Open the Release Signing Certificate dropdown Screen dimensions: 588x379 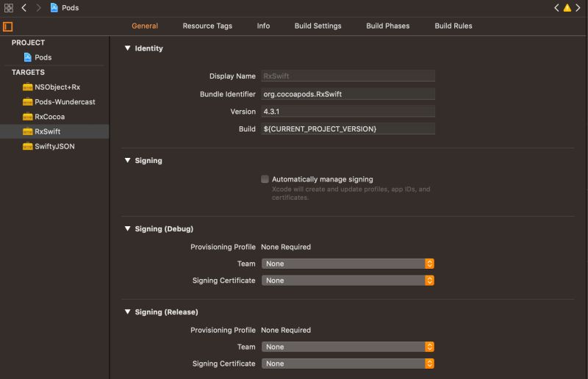click(348, 364)
